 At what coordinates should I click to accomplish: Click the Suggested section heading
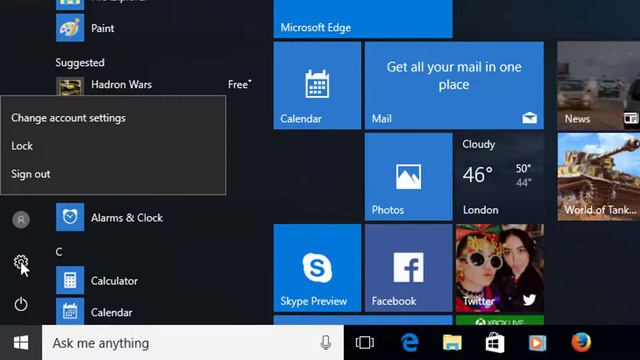(x=80, y=62)
